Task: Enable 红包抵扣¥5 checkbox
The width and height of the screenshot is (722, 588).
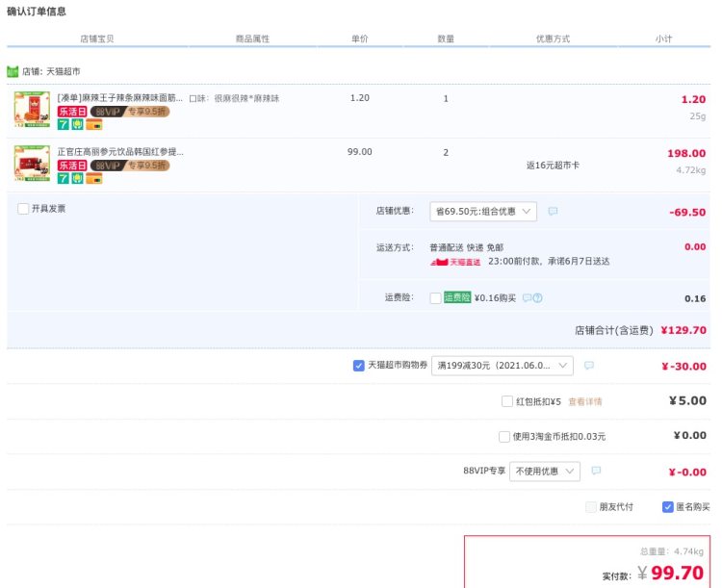Action: click(507, 401)
